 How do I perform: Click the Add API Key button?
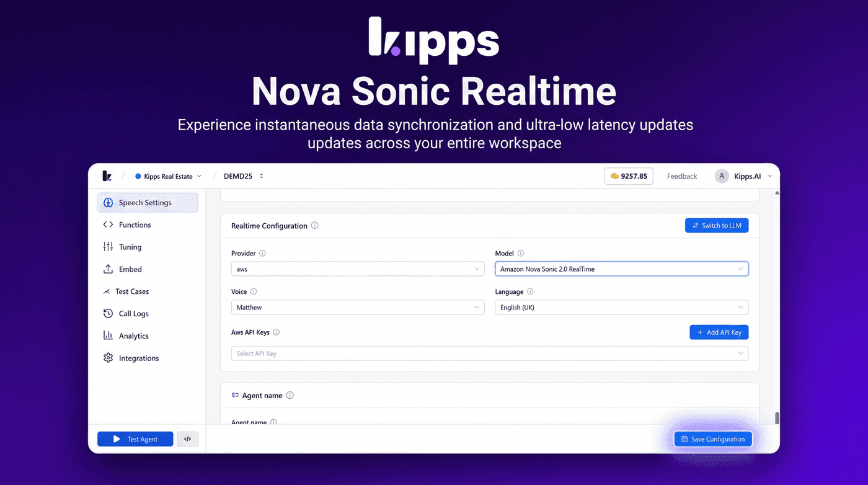click(719, 332)
